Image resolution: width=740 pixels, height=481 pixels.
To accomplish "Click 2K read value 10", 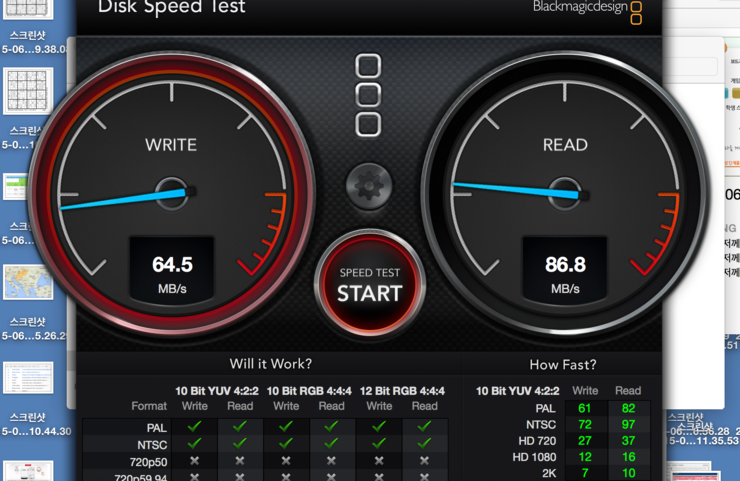I will coord(629,473).
